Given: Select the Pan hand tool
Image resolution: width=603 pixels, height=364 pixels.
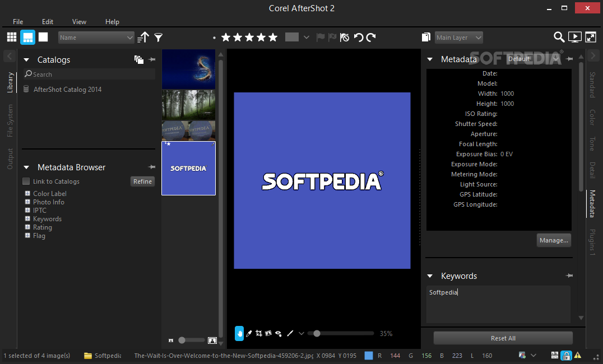Looking at the screenshot, I should (239, 333).
